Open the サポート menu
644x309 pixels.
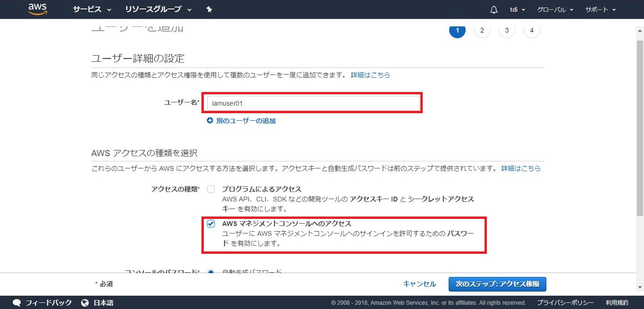601,9
